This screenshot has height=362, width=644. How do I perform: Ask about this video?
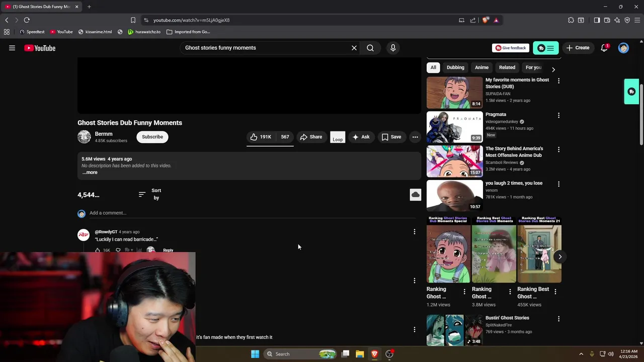point(361,137)
